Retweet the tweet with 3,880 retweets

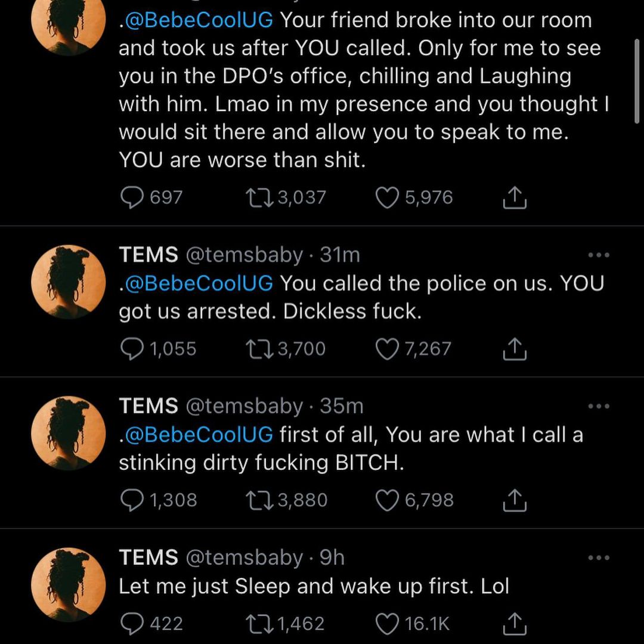(x=259, y=500)
